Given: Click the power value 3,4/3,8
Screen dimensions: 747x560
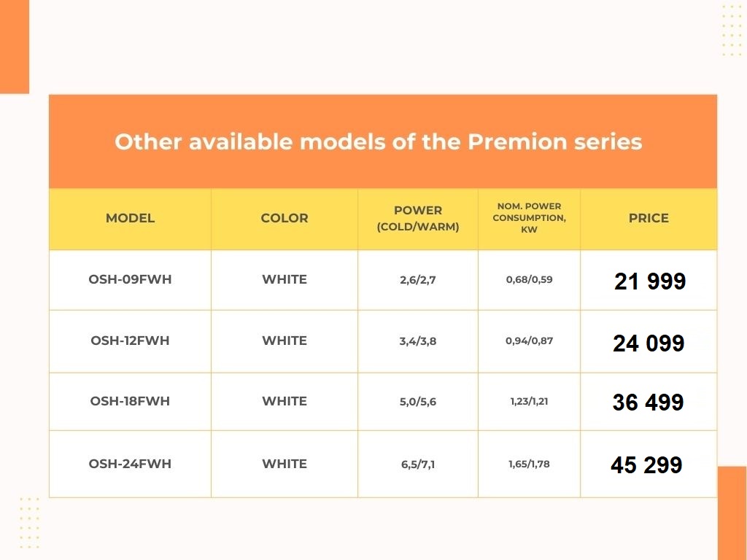Looking at the screenshot, I should tap(418, 341).
